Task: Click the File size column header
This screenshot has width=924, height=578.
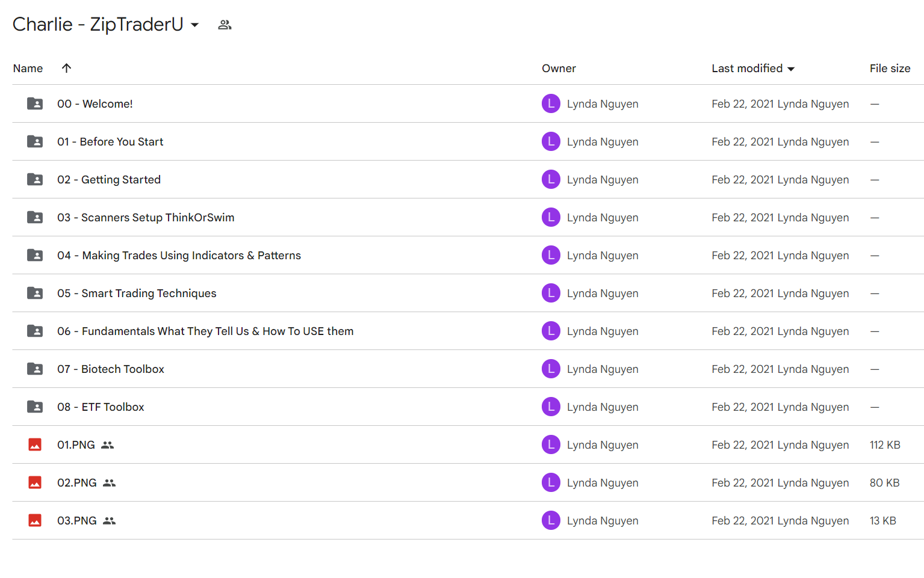Action: tap(890, 69)
